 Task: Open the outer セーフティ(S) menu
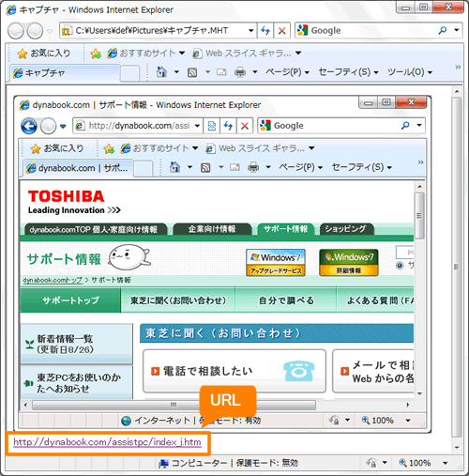[348, 72]
